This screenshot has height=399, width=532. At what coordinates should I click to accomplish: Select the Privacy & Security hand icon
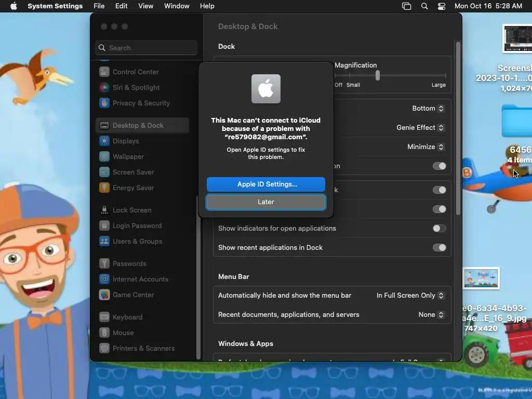pyautogui.click(x=104, y=103)
